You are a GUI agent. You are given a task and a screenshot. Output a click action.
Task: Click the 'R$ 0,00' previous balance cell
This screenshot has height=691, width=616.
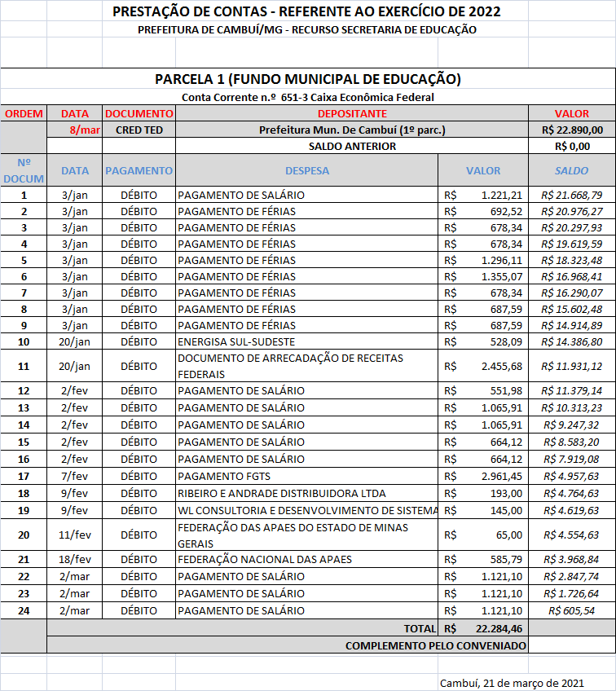coord(572,147)
